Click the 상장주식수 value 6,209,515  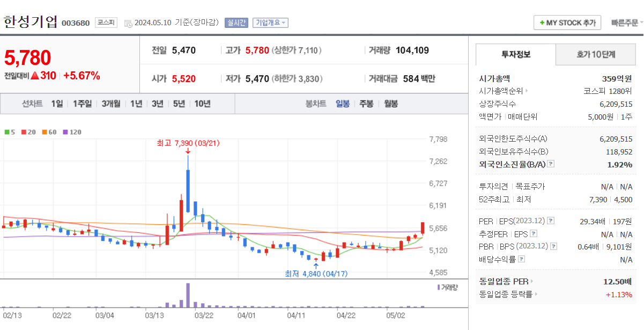[616, 104]
